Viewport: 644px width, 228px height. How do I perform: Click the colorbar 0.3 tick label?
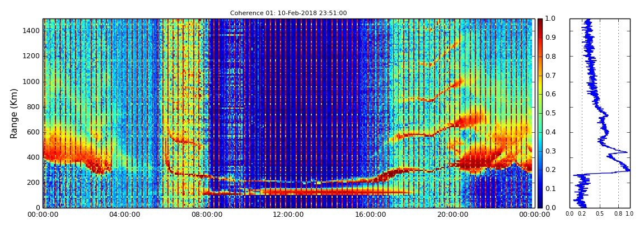click(x=549, y=151)
